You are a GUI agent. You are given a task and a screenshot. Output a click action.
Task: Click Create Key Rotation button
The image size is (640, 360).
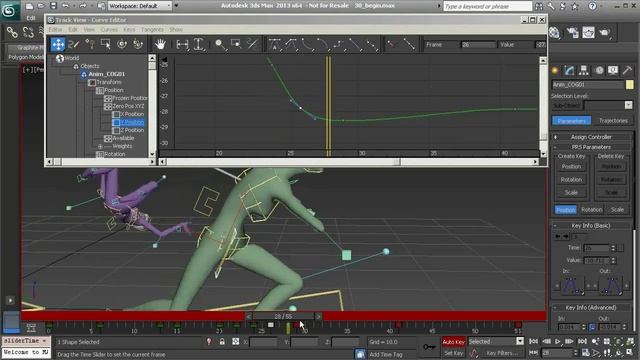[571, 180]
